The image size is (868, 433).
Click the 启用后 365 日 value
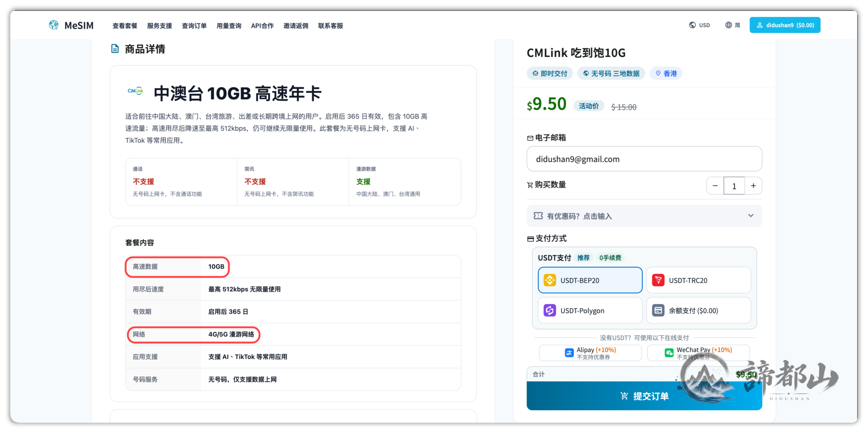click(228, 311)
